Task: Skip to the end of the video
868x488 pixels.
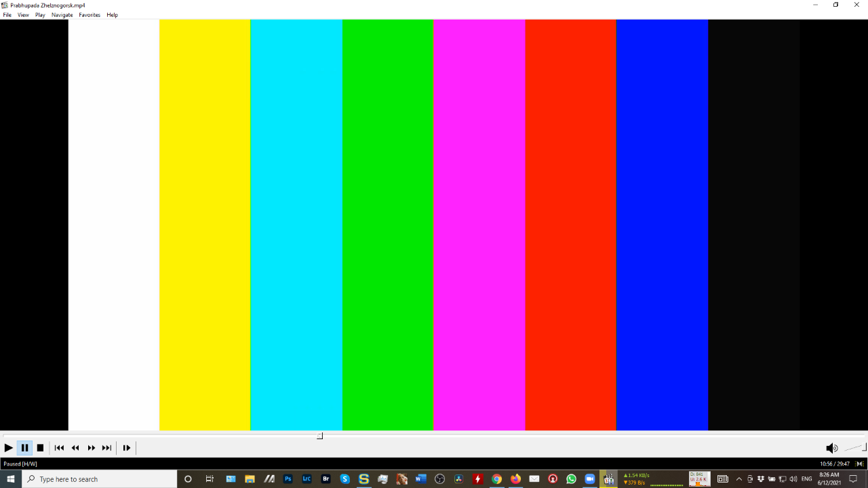Action: point(106,447)
